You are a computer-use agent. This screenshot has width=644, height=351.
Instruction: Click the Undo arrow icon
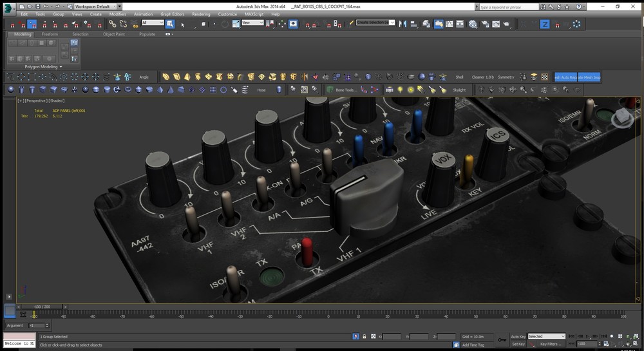46,6
